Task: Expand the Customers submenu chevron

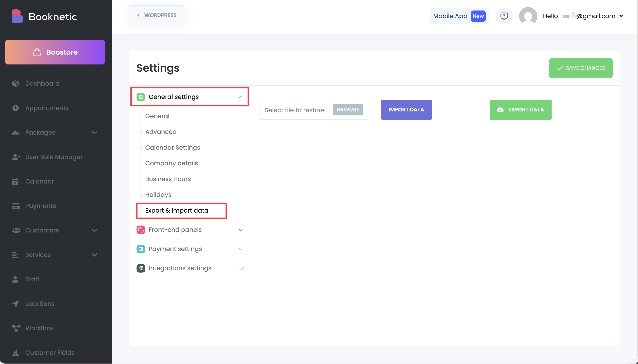Action: (x=94, y=230)
